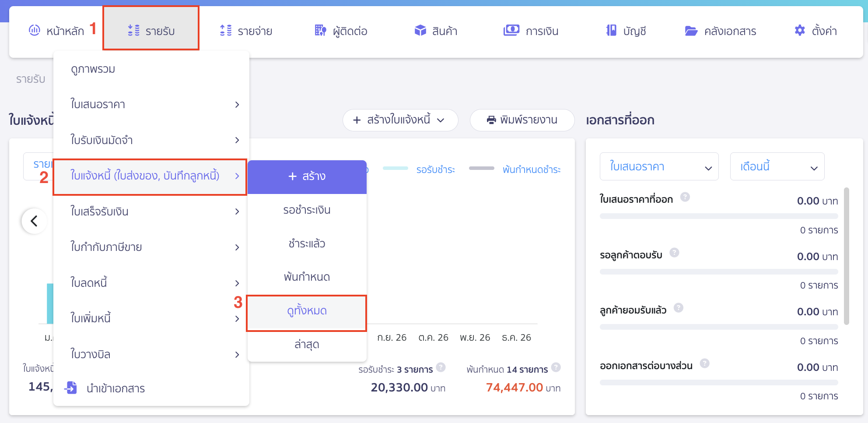Select the รายจ่าย expenses icon
Screen dimensions: 868x423
226,31
